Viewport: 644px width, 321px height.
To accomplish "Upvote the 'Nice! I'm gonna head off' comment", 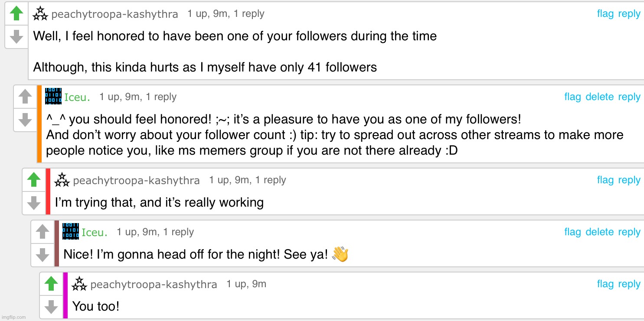I will [x=42, y=232].
